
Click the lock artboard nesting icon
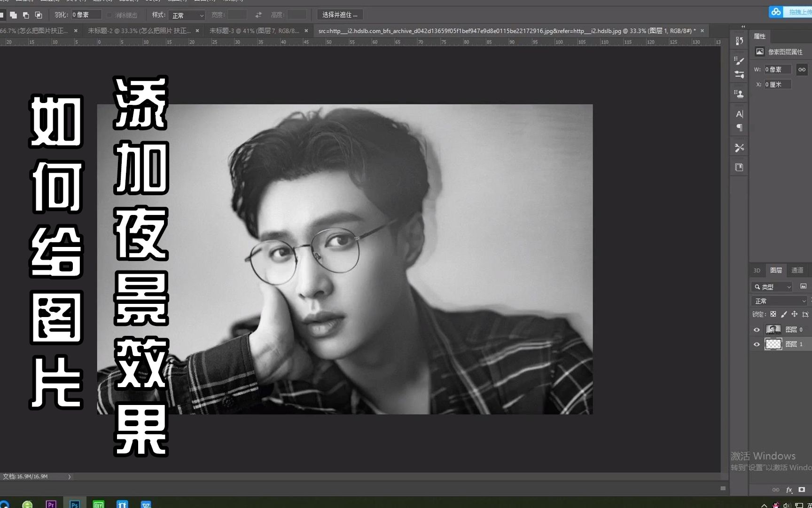click(805, 314)
